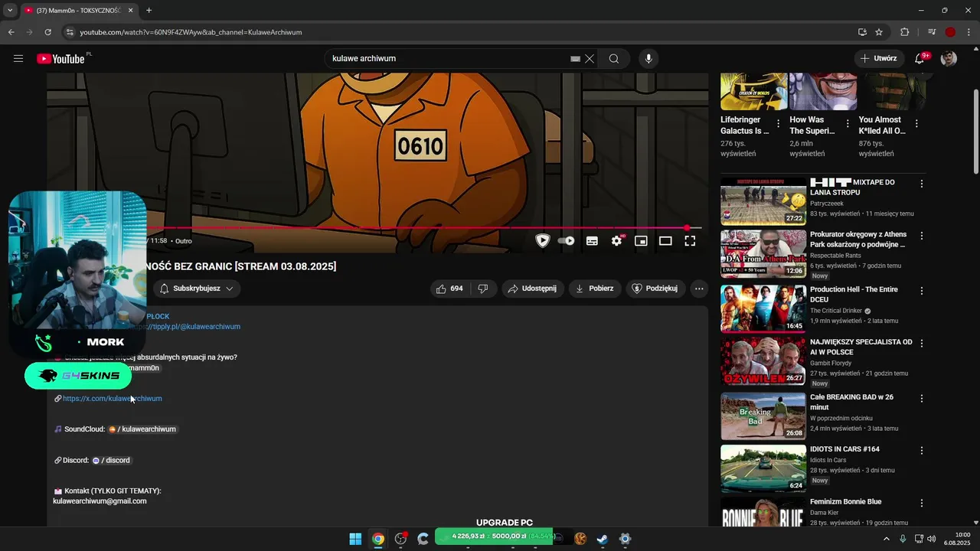Go back with the browser back arrow

[11, 32]
